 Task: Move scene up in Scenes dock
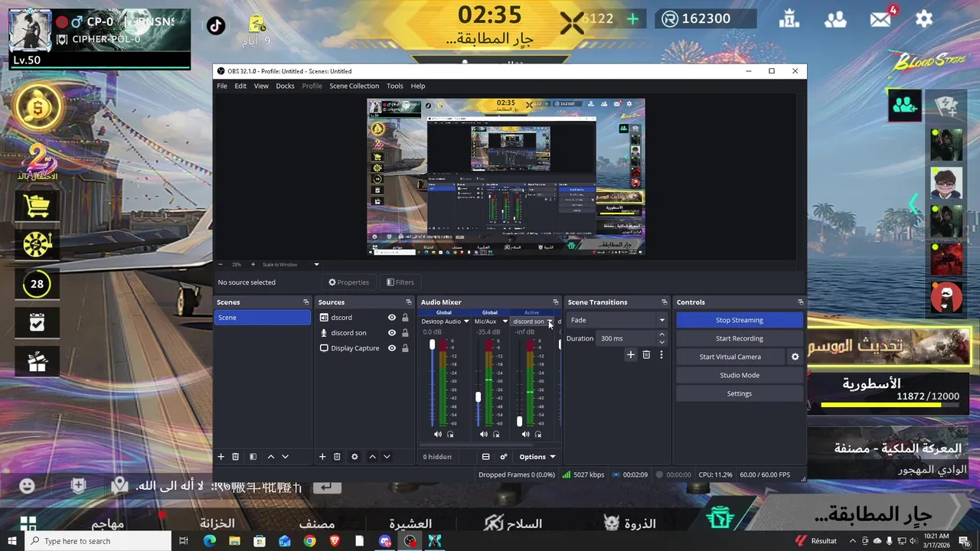[270, 457]
